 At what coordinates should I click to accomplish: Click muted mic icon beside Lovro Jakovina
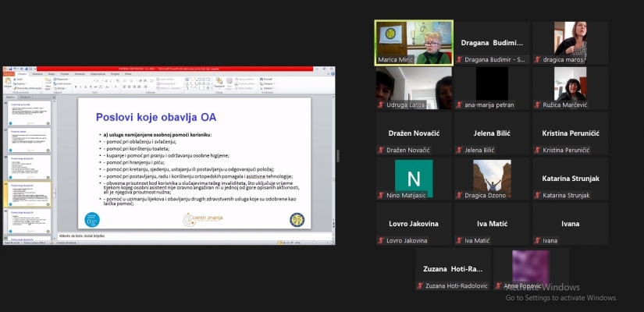tap(381, 240)
